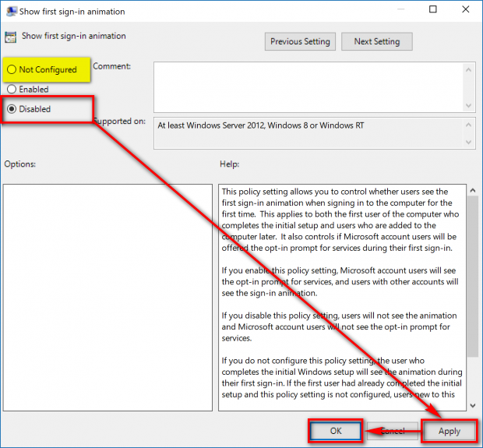Viewport: 483px width, 448px height.
Task: Cancel the policy changes
Action: tap(392, 431)
